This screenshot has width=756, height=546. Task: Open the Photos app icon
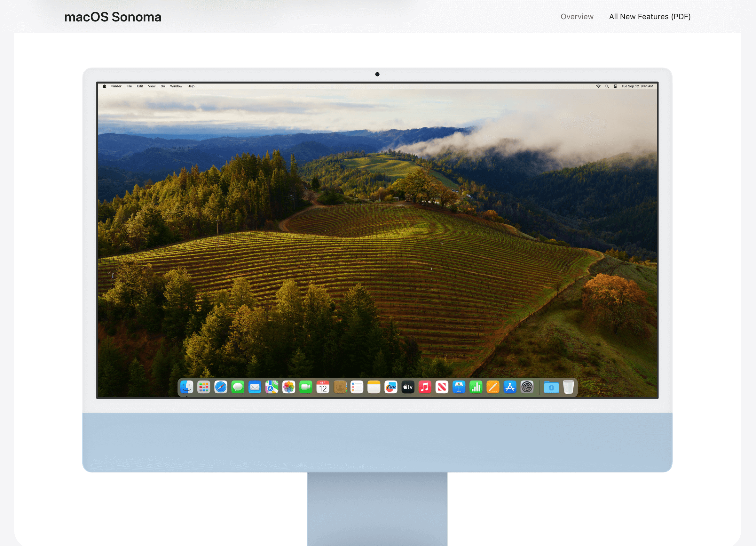(289, 387)
